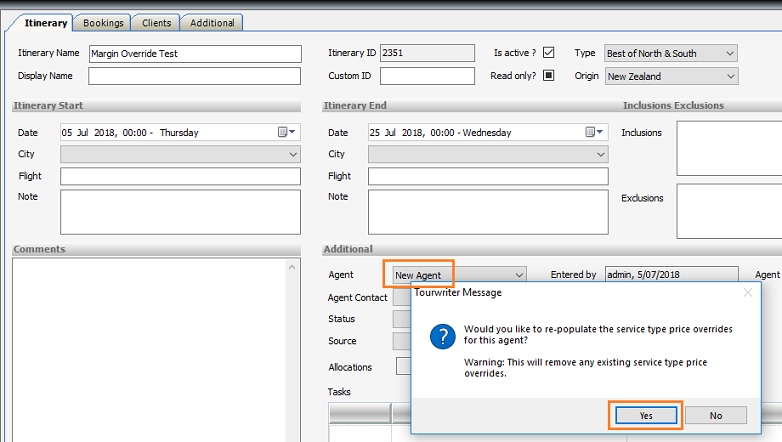Toggle the 'Is active ?' checkbox
782x442 pixels.
click(x=548, y=53)
